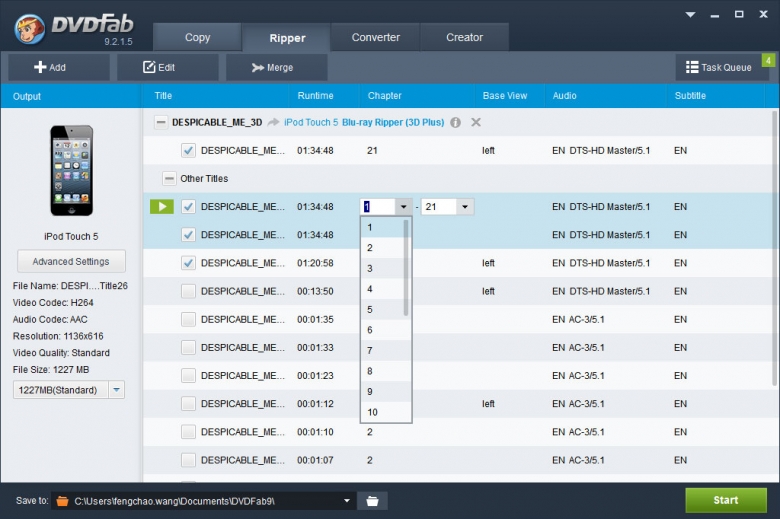Remove the DESPICABLE_ME_3D task with X icon
The image size is (780, 519).
tap(476, 122)
